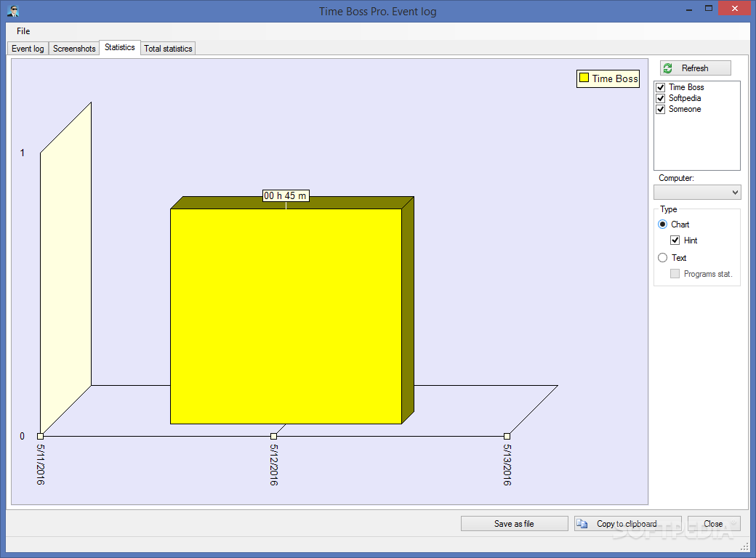The width and height of the screenshot is (756, 558).
Task: Switch to the Screenshots tab
Action: coord(74,49)
